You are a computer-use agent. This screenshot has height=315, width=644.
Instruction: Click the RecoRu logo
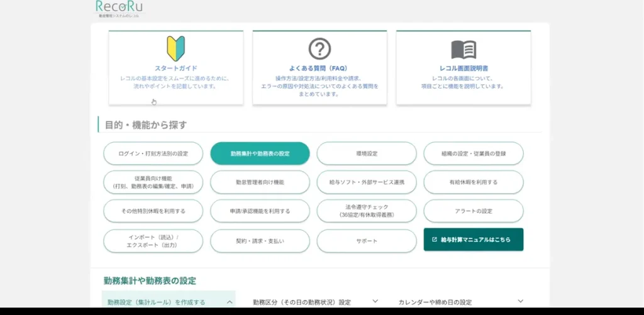[119, 8]
